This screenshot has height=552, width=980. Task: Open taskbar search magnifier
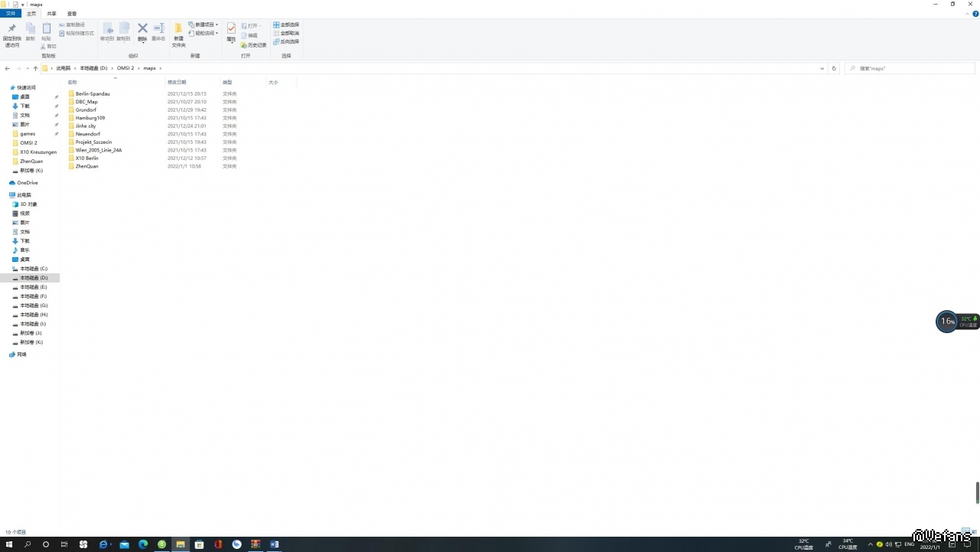coord(28,544)
